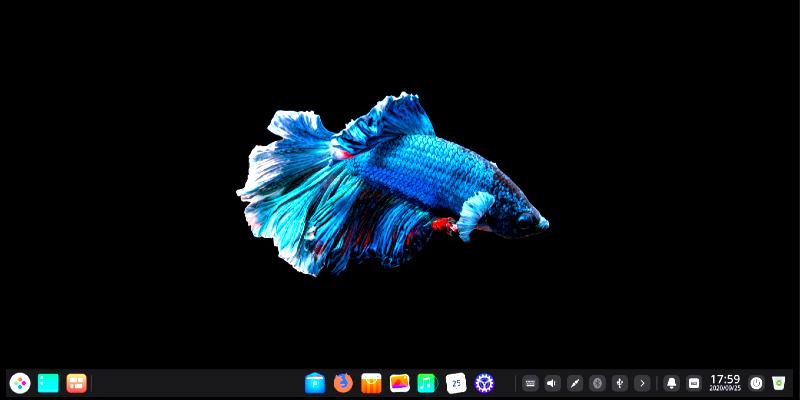Image resolution: width=800 pixels, height=400 pixels.
Task: Toggle Bluetooth from the tray
Action: tap(597, 383)
